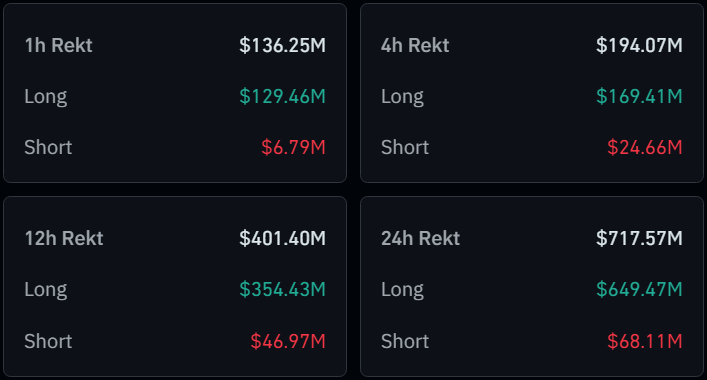Select the 1h Long value $129.46M
Viewport: 707px width, 380px height.
[x=282, y=96]
